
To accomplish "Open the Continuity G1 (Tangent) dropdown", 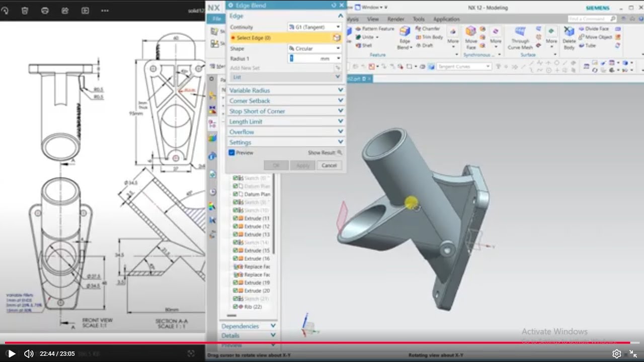I will [x=315, y=27].
